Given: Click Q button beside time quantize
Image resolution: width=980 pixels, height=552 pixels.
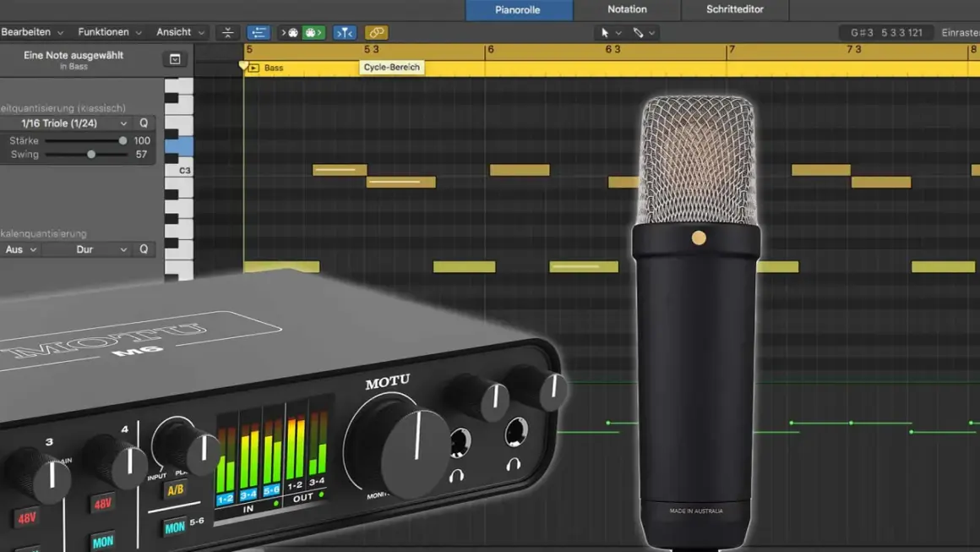Looking at the screenshot, I should point(144,123).
